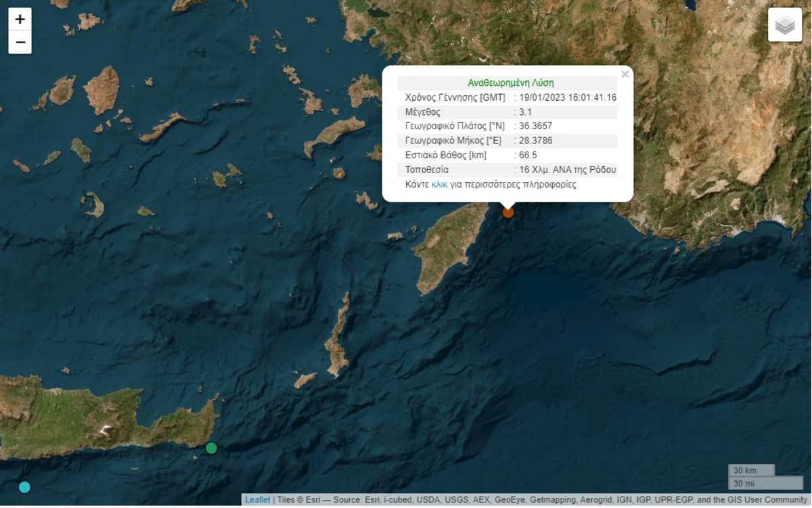Click the latitude value 36.3657
Screen dimensions: 812x508
tap(535, 126)
